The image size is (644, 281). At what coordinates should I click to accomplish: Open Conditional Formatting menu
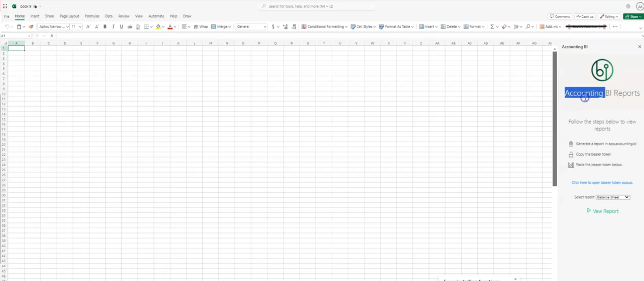324,27
